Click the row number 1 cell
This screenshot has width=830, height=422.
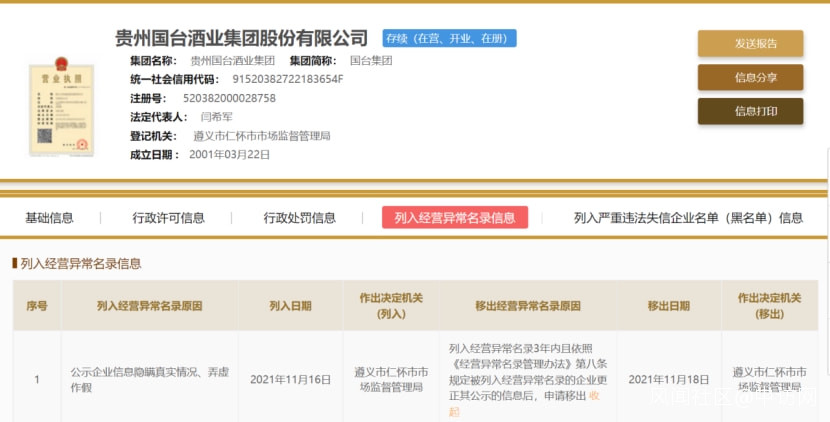click(37, 380)
